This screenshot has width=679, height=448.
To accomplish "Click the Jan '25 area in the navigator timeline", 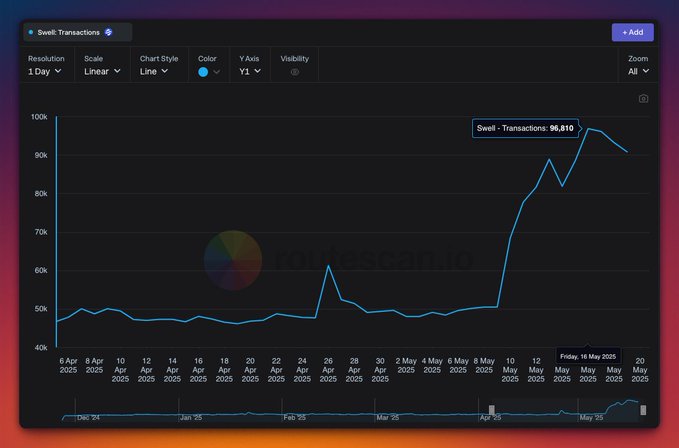I will tap(191, 416).
